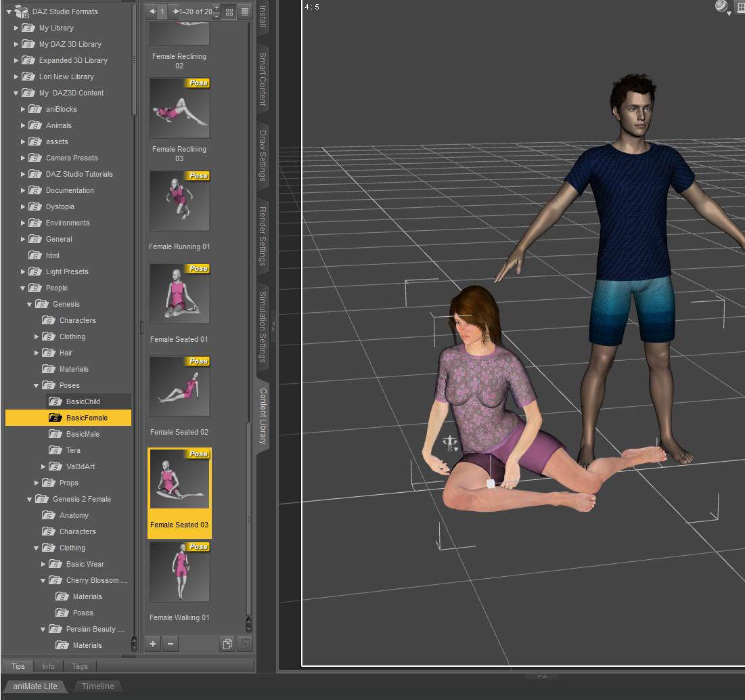Collapse the People folder
The width and height of the screenshot is (745, 700).
(x=23, y=288)
